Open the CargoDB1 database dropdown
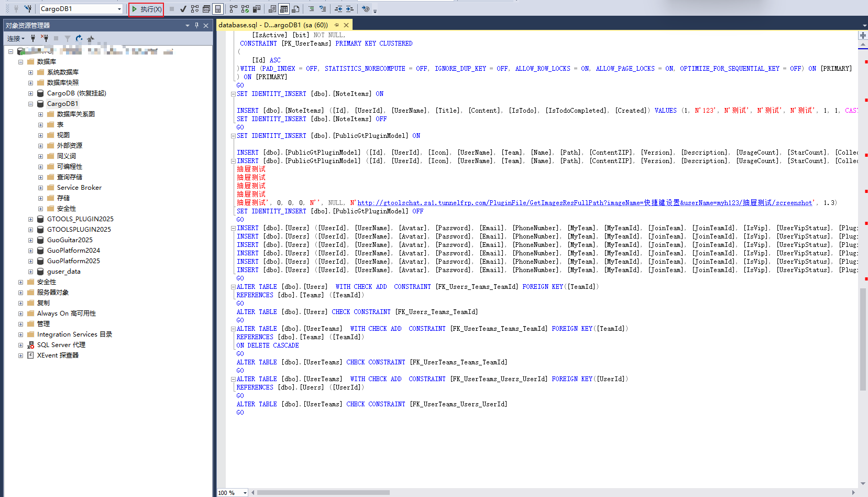 pos(119,9)
